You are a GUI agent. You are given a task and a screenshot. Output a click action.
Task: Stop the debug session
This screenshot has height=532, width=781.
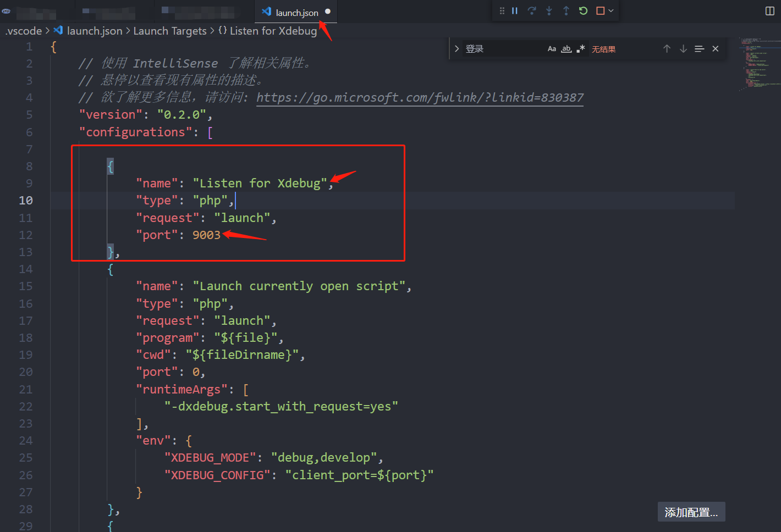(600, 10)
